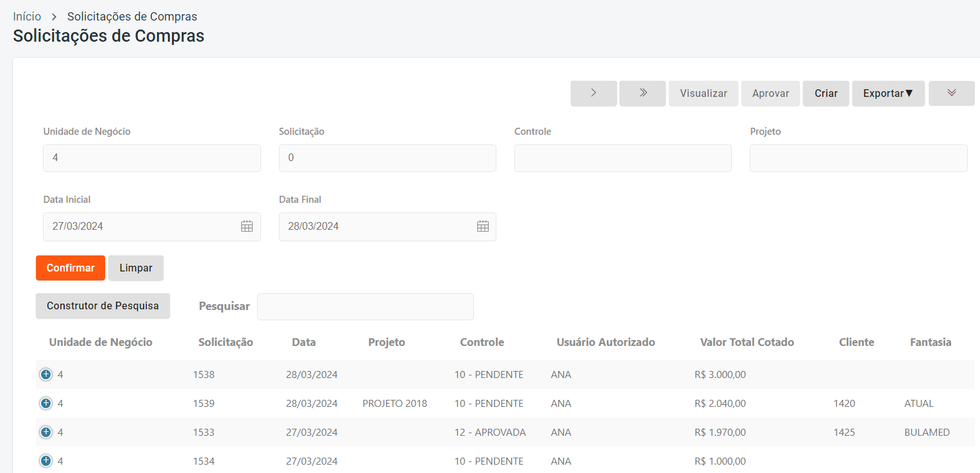The image size is (980, 473).
Task: Sort by Cliente column header
Action: pyautogui.click(x=857, y=342)
